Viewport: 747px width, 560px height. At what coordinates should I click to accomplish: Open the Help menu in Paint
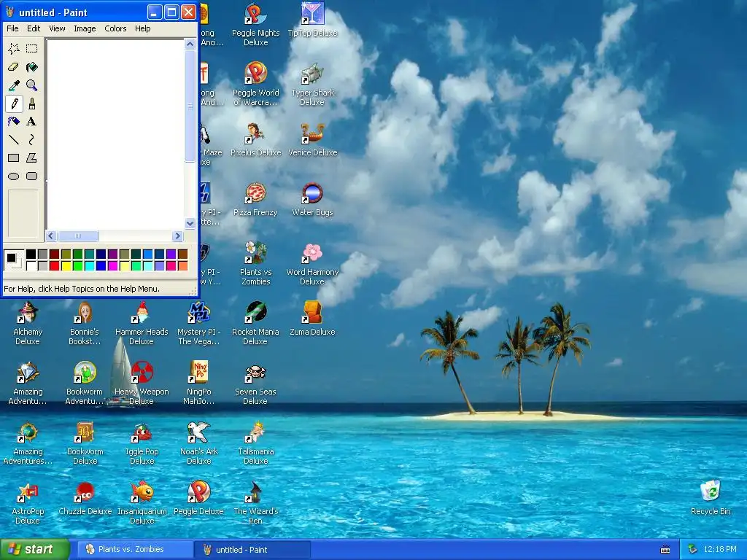tap(142, 28)
